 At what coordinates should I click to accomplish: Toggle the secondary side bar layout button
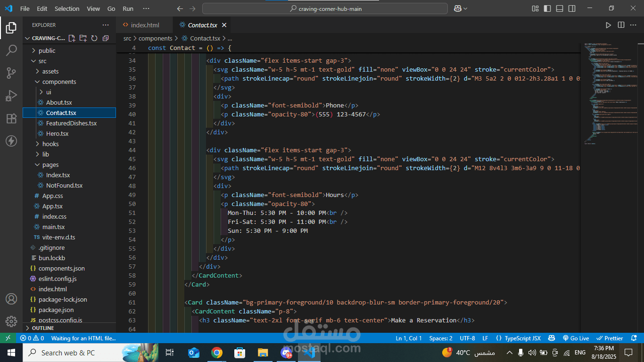click(x=572, y=8)
